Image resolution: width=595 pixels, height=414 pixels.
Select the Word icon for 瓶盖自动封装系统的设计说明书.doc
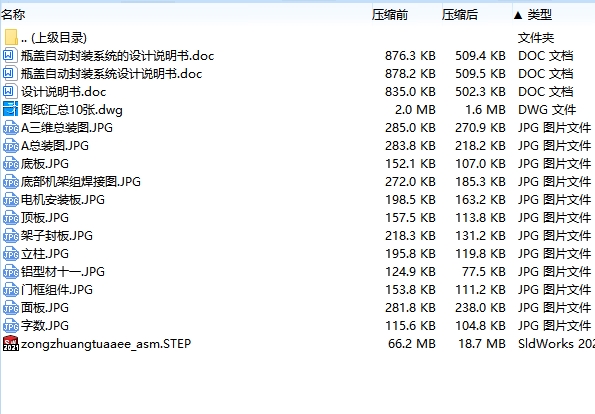click(x=10, y=56)
